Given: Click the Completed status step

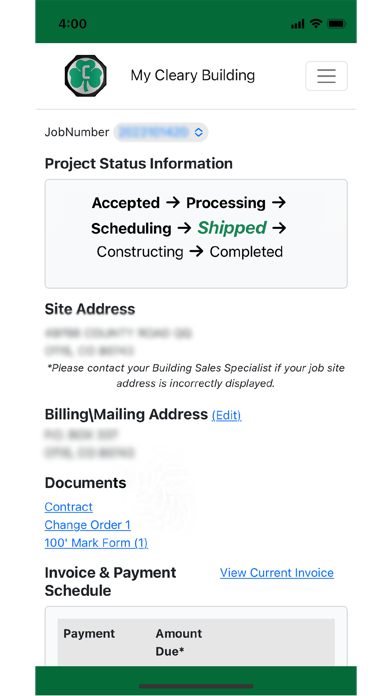Looking at the screenshot, I should pyautogui.click(x=246, y=252).
